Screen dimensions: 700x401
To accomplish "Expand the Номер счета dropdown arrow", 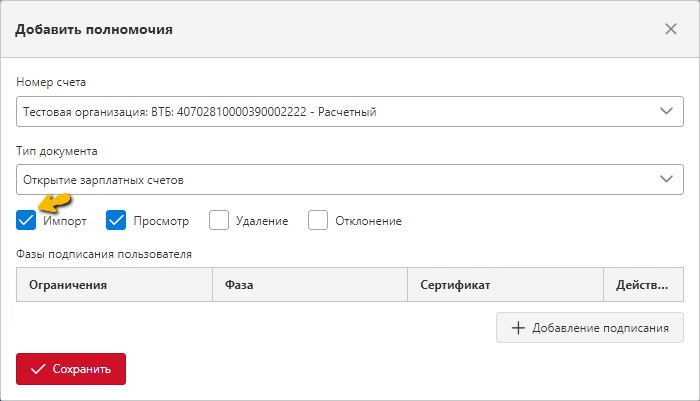I will [x=666, y=111].
